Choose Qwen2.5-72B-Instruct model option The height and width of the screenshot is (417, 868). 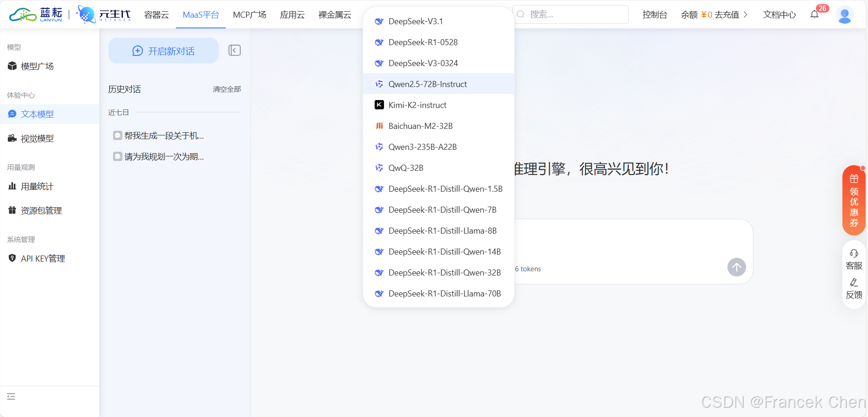pos(438,84)
